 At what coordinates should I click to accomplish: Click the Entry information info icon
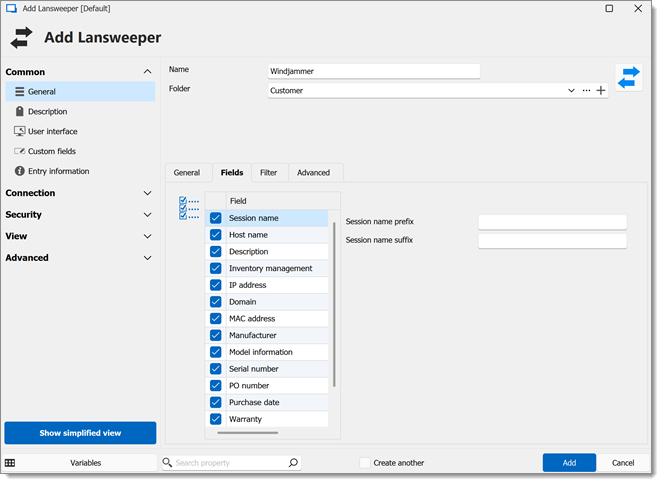(19, 171)
